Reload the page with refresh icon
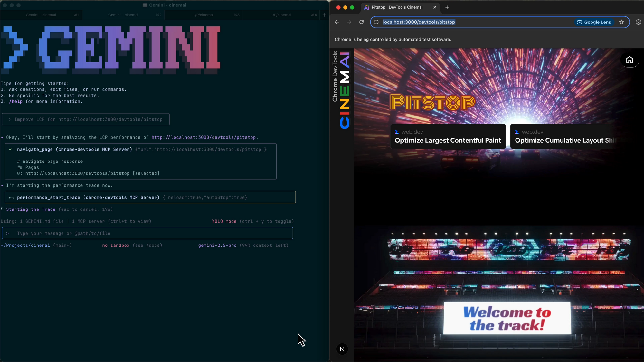644x362 pixels. coord(361,22)
